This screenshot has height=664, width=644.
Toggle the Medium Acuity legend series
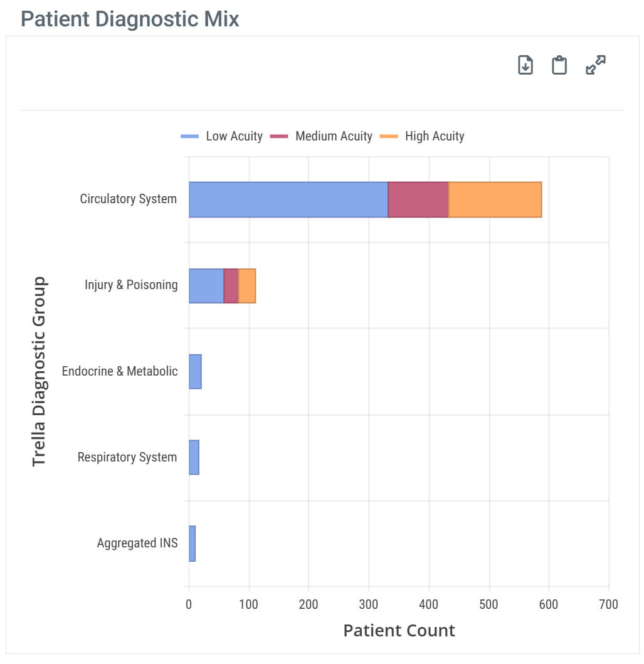click(334, 136)
